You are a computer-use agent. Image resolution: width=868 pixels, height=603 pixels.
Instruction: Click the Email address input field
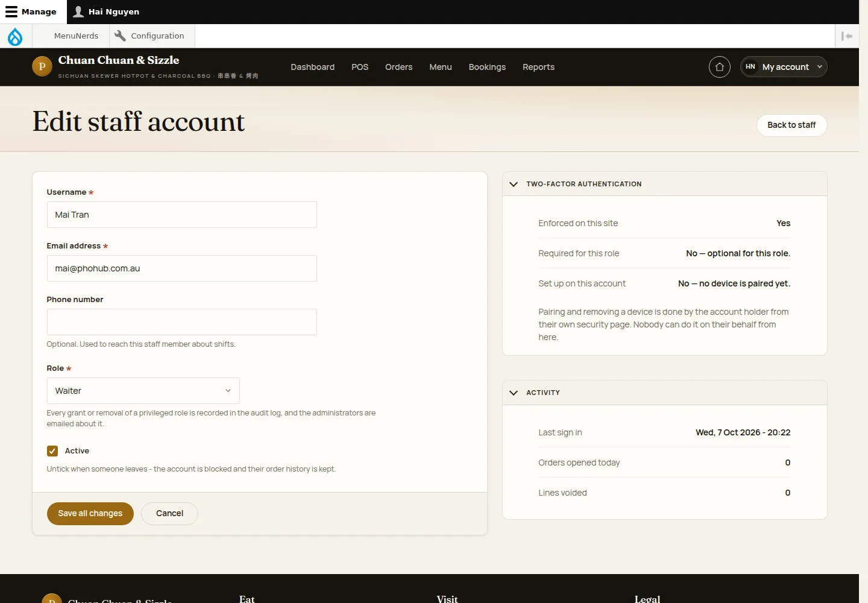(182, 268)
